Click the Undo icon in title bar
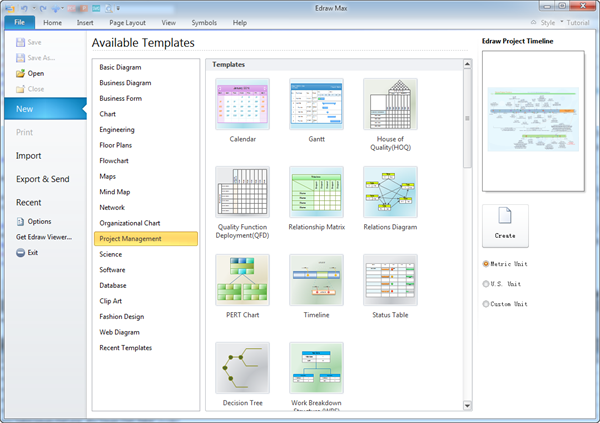Screen dimensions: 600x423 22,7
